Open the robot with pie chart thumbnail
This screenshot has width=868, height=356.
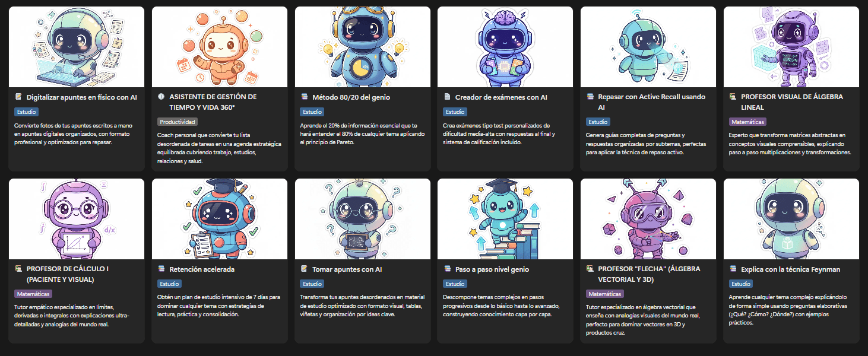point(363,47)
